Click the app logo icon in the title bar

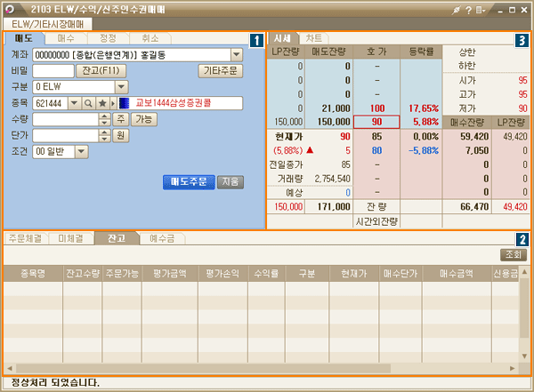[10, 10]
